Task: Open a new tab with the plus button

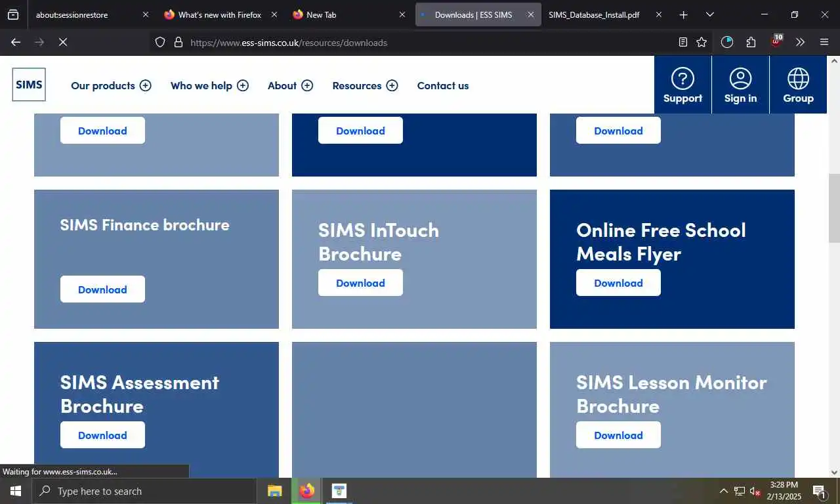Action: tap(683, 14)
